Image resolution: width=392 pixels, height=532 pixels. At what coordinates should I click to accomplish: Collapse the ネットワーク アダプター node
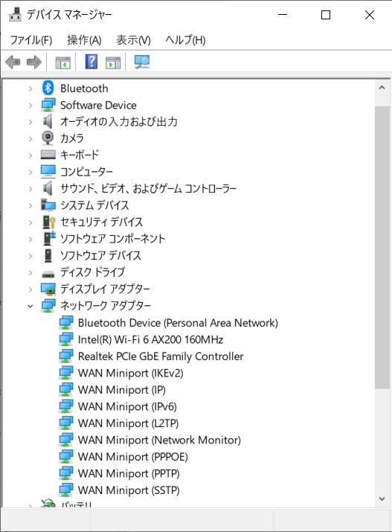tap(30, 306)
